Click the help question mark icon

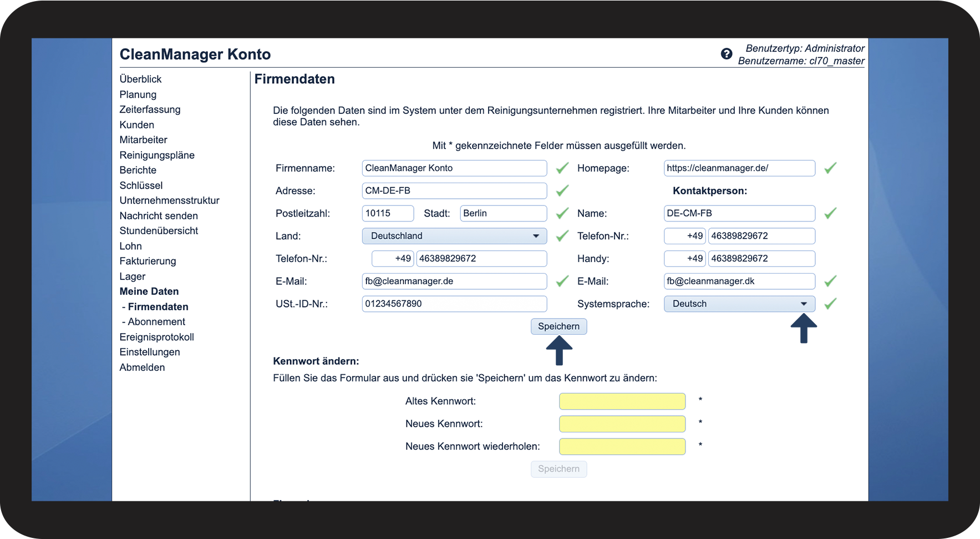click(x=726, y=54)
